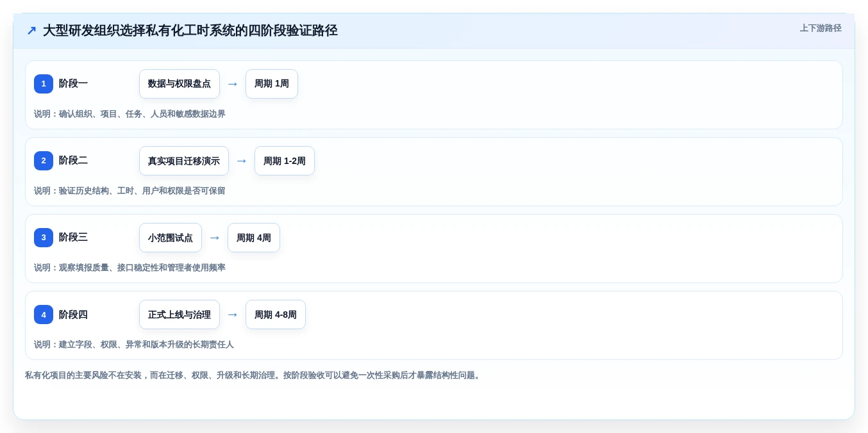The height and width of the screenshot is (433, 868).
Task: Click the description 说明：确认组织、项目、任务、人员和敏感数据边界
Action: click(x=129, y=114)
